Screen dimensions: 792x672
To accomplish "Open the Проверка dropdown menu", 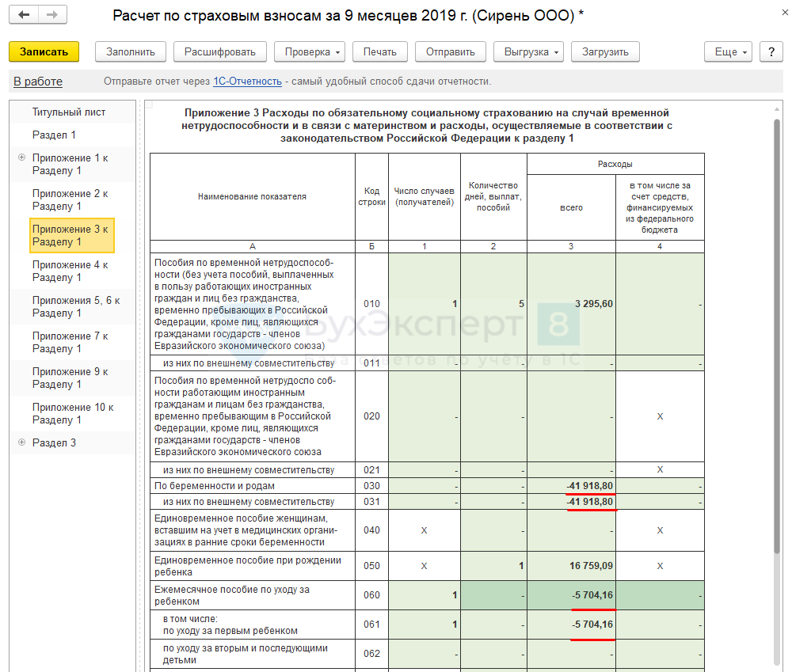I will tap(310, 51).
